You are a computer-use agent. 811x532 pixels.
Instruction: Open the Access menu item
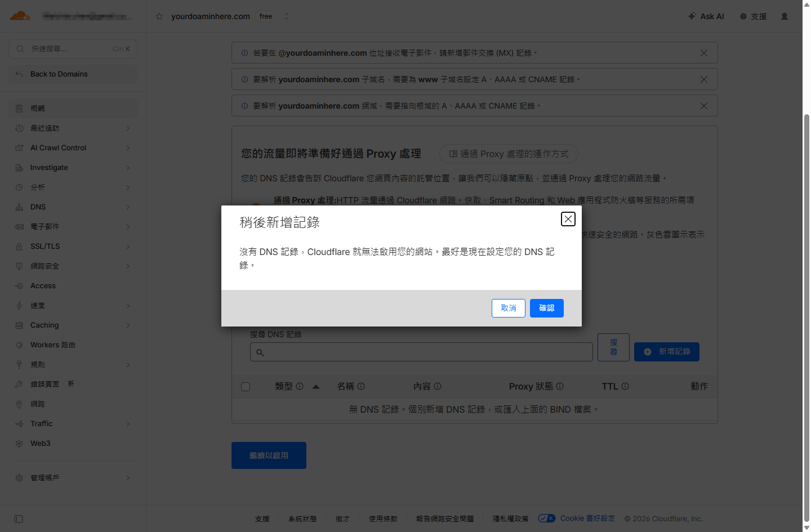pyautogui.click(x=73, y=286)
